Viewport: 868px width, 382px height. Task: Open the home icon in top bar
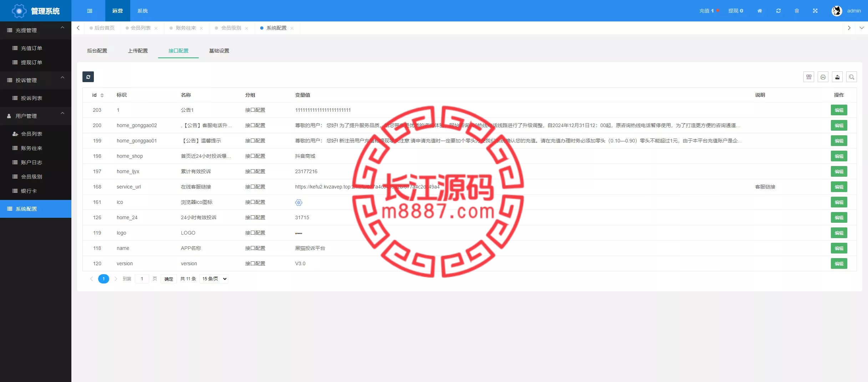(x=759, y=11)
